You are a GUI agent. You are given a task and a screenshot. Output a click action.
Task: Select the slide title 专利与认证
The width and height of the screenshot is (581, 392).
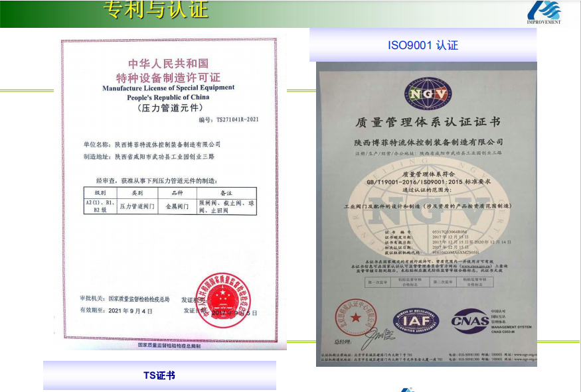[x=155, y=9]
